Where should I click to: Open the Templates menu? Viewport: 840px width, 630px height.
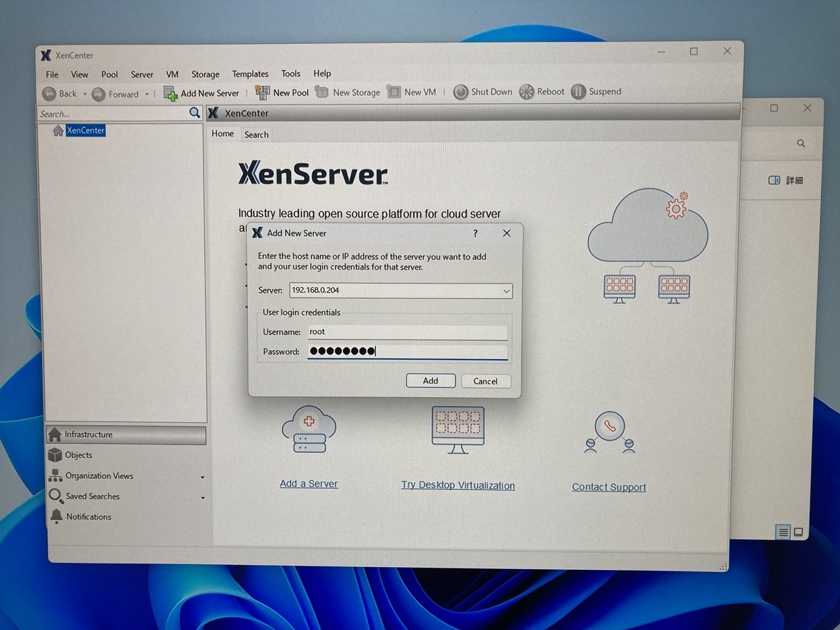[x=251, y=73]
